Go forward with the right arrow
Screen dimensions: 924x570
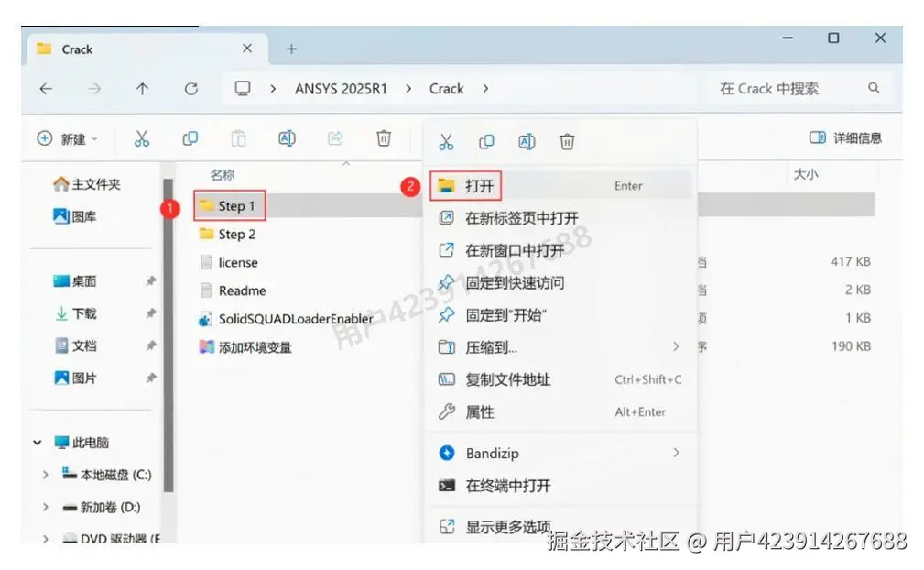coord(94,89)
